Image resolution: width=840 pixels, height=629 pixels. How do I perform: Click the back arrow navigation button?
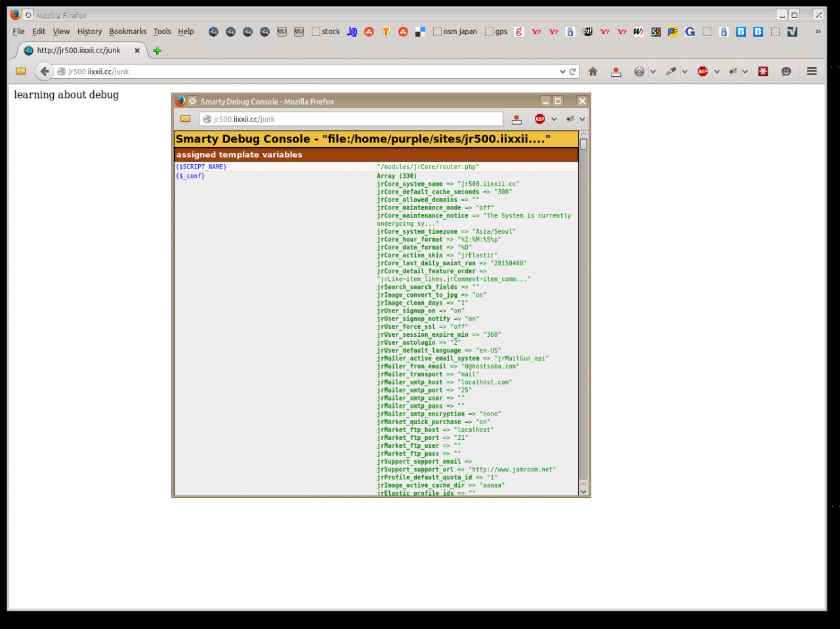click(44, 72)
